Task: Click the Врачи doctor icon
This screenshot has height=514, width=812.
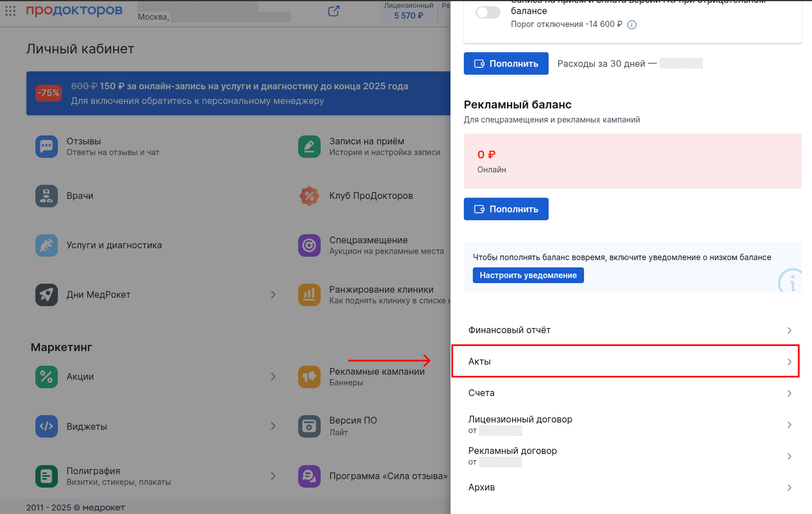Action: pyautogui.click(x=47, y=196)
